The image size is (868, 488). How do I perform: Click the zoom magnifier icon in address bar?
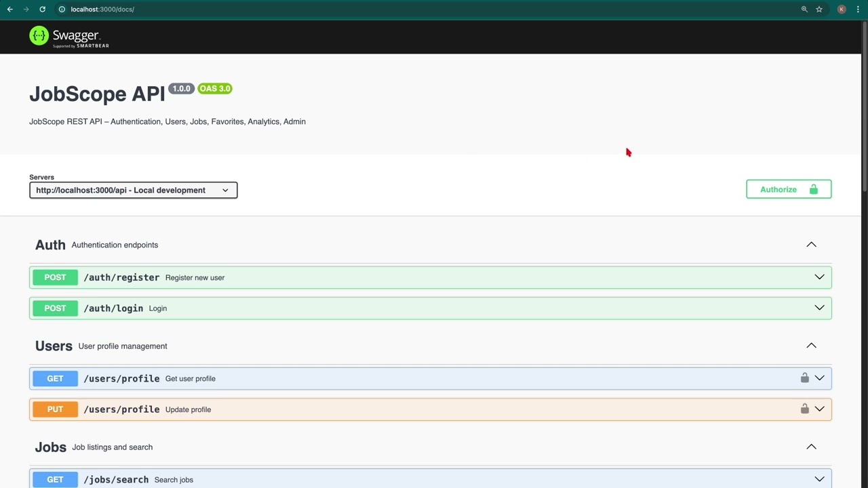(804, 9)
